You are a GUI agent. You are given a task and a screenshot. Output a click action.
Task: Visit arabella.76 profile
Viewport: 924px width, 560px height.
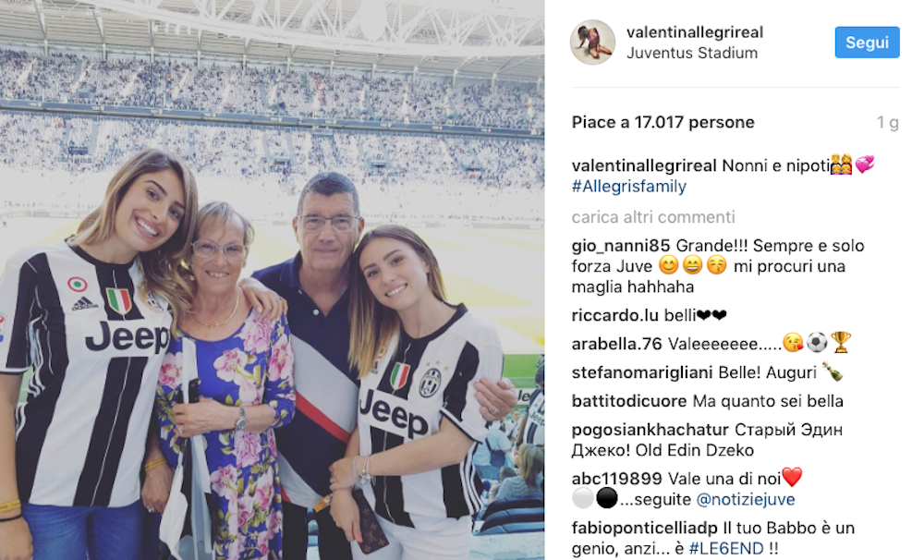tap(617, 344)
